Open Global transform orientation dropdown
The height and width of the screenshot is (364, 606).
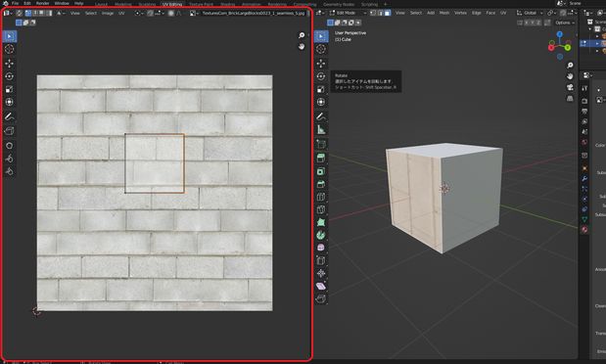pyautogui.click(x=529, y=13)
